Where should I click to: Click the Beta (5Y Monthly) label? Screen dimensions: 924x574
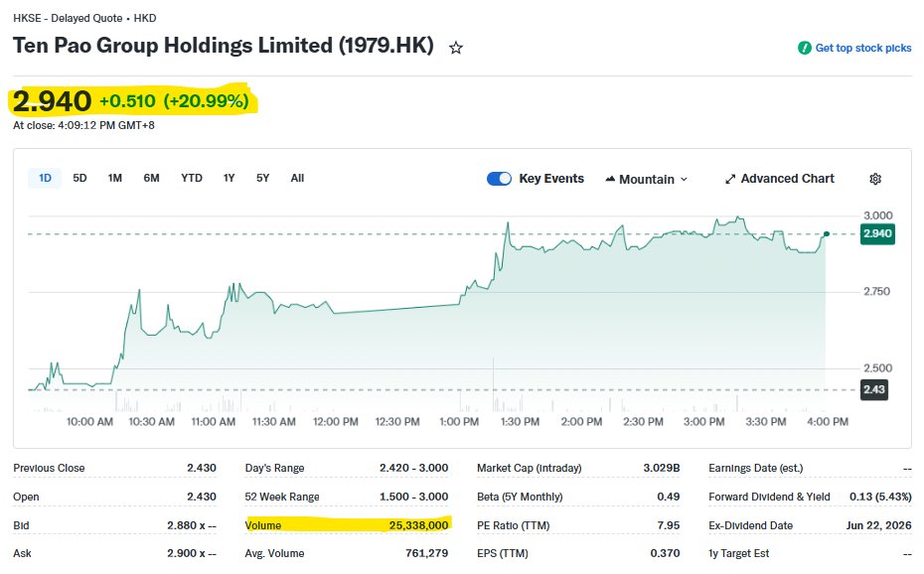click(520, 497)
